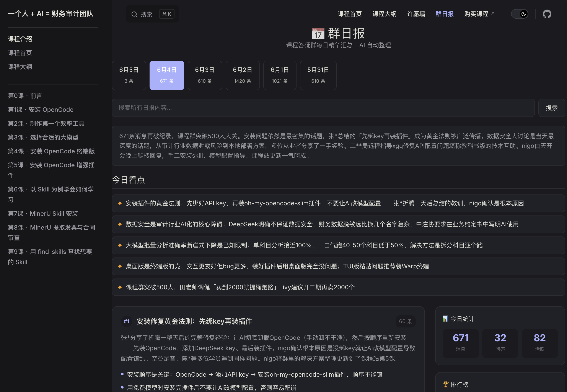Image resolution: width=567 pixels, height=392 pixels.
Task: Open 课程大纲 in top navigation
Action: (384, 14)
